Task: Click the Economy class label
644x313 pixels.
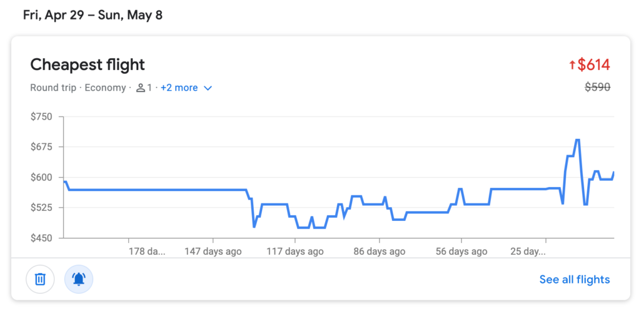Action: [105, 88]
